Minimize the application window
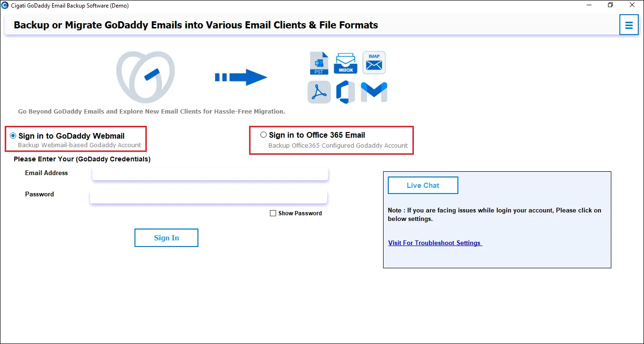Screen dimensions: 644x344 tap(588, 5)
